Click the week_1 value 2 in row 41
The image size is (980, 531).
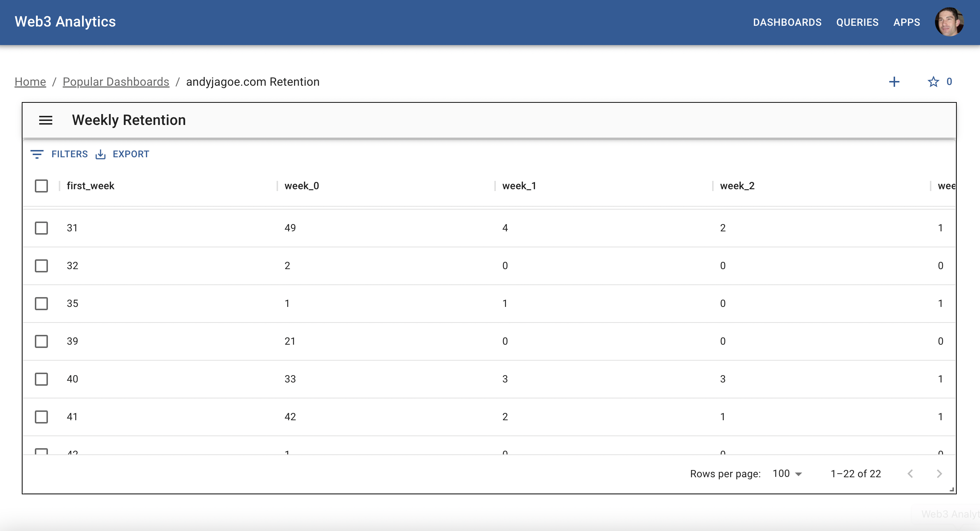[505, 417]
